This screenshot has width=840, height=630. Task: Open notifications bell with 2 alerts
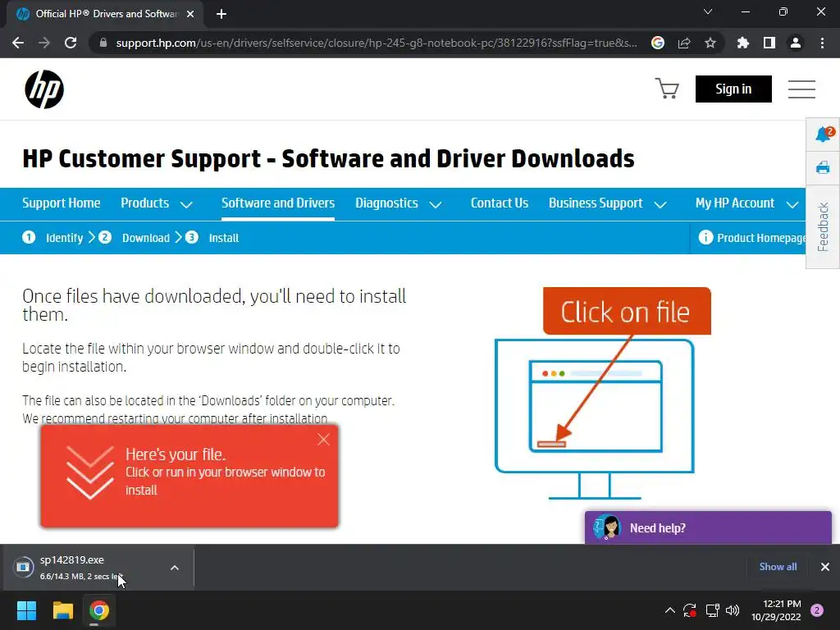pos(824,134)
